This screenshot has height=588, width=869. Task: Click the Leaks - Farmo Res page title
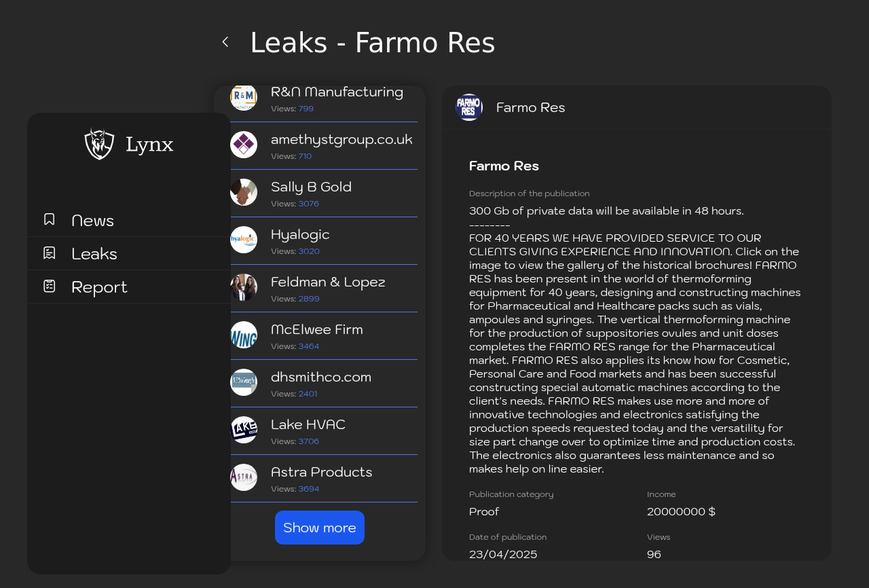(373, 43)
